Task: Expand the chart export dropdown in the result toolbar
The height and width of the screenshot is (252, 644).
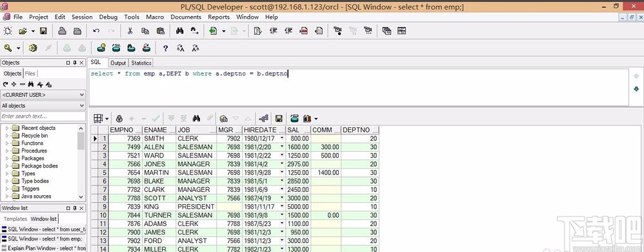Action: [316, 118]
